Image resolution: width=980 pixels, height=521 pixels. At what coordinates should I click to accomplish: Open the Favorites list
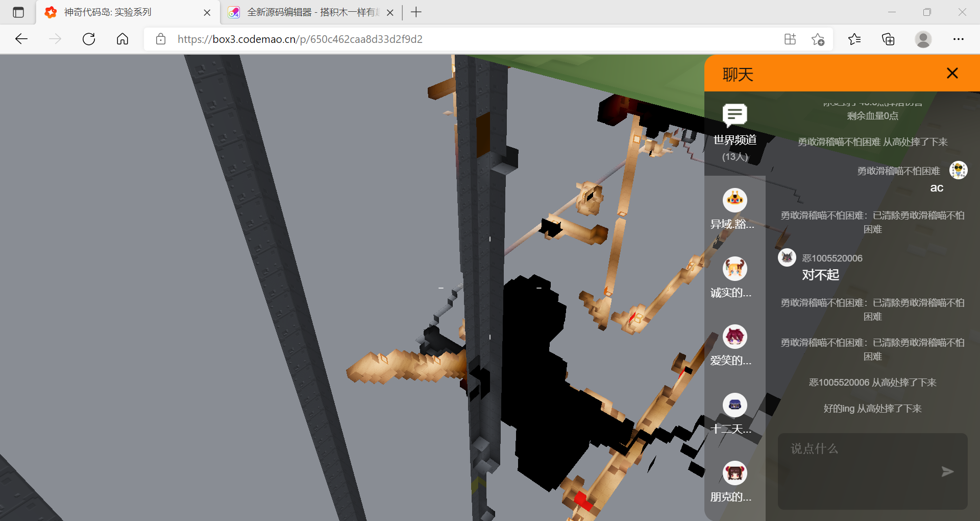tap(854, 39)
